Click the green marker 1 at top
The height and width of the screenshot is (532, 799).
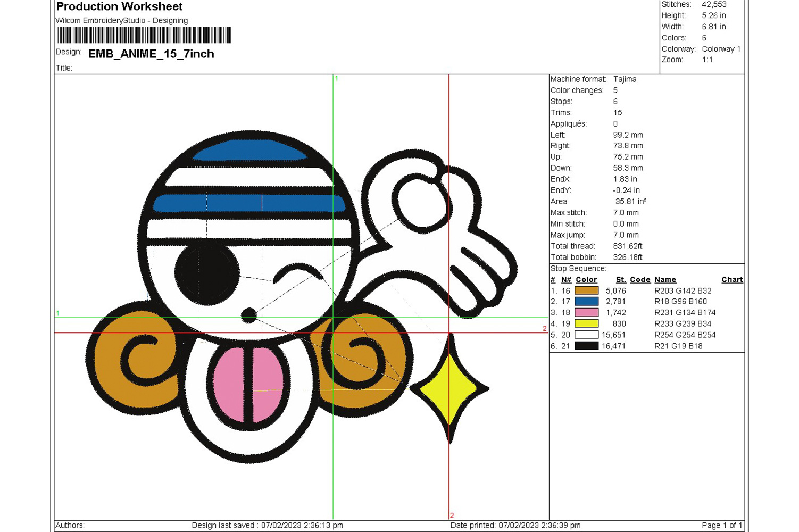tap(336, 78)
